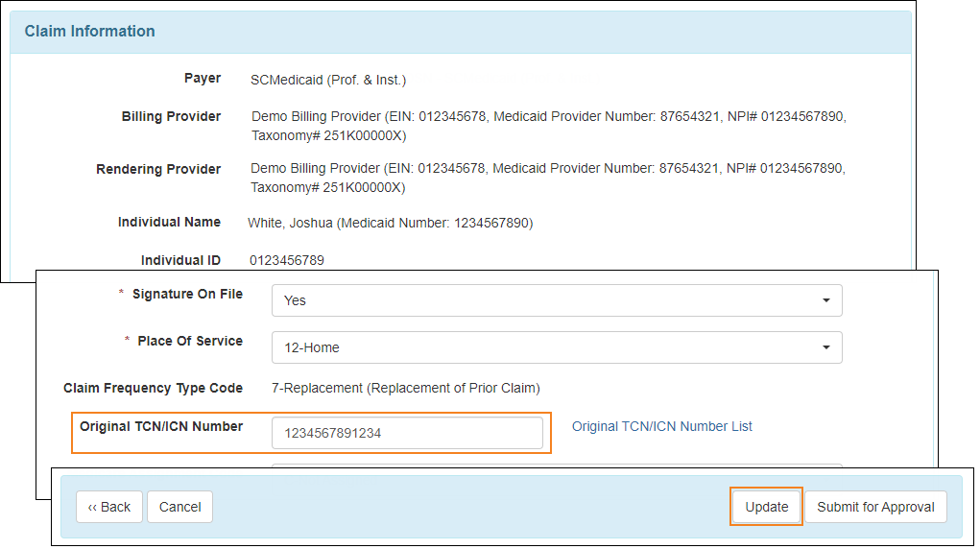980x549 pixels.
Task: Click the Back button
Action: tap(109, 507)
